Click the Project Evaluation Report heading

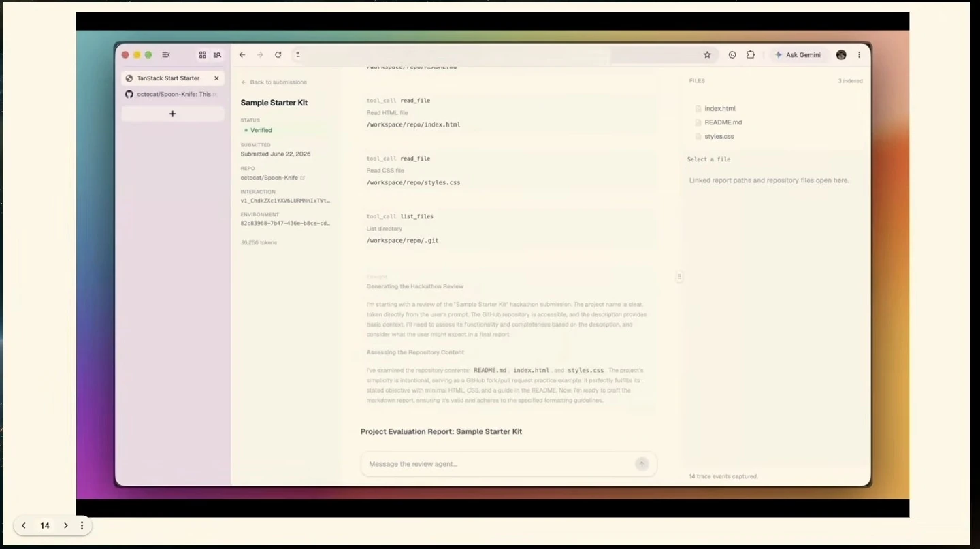point(441,432)
